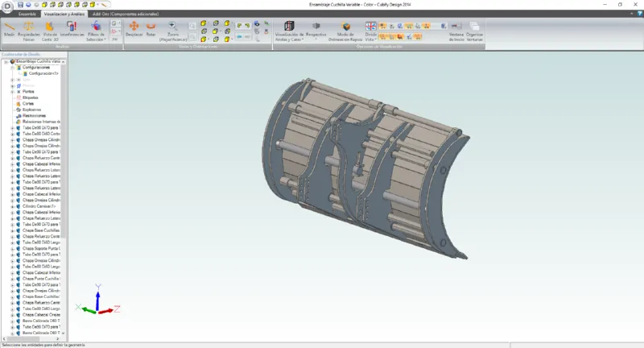Activate Vista de Corte 3D

pyautogui.click(x=49, y=29)
